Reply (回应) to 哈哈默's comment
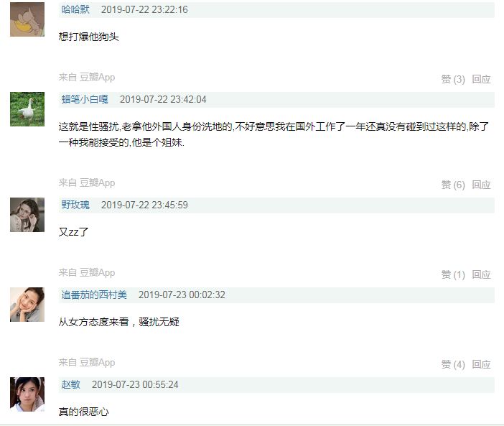Viewport: 504px width, 426px height. click(x=481, y=79)
